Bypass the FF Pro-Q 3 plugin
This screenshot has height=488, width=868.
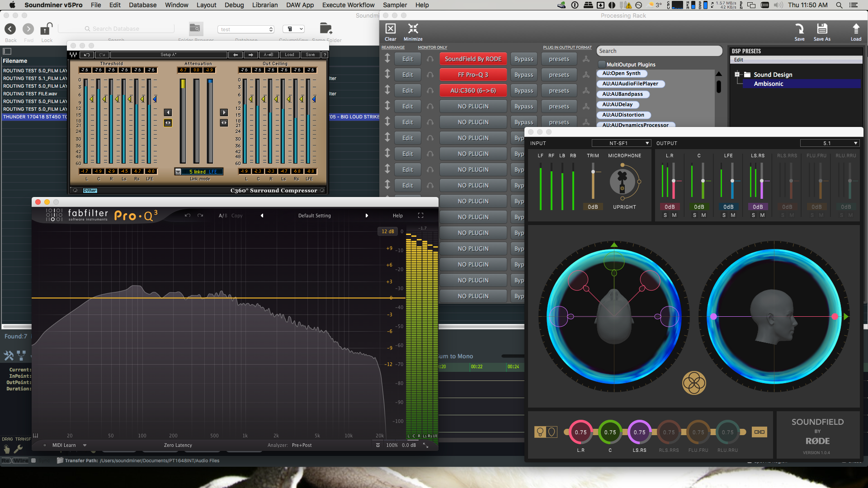point(524,75)
